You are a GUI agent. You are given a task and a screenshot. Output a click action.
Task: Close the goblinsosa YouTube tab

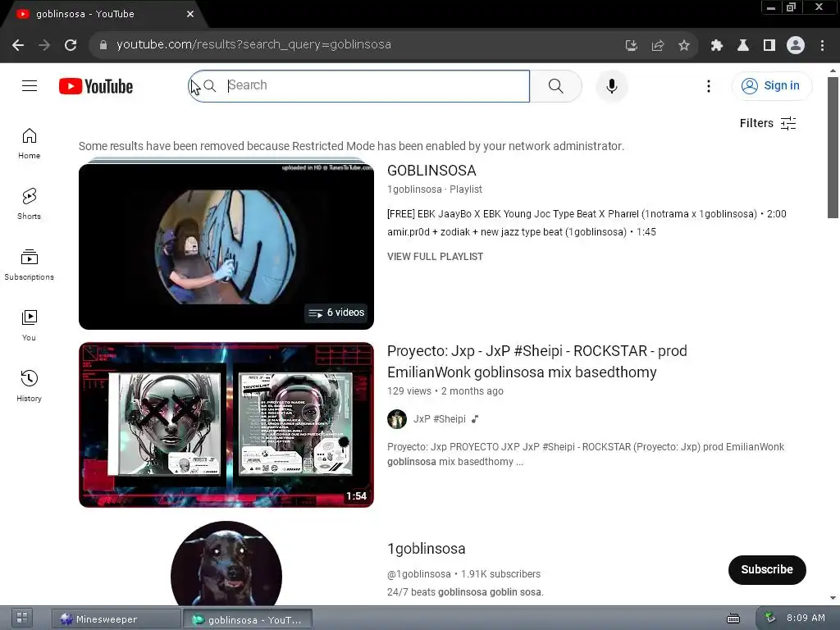point(190,14)
